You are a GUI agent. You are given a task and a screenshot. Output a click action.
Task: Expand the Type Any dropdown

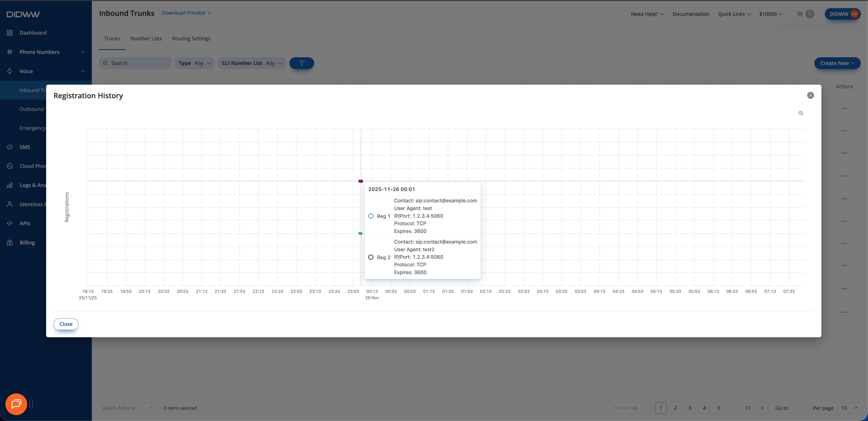(x=194, y=63)
